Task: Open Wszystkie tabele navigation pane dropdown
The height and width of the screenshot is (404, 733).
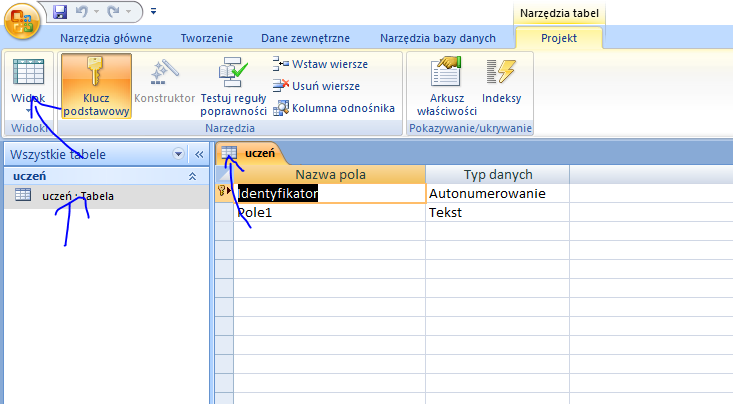Action: (179, 154)
